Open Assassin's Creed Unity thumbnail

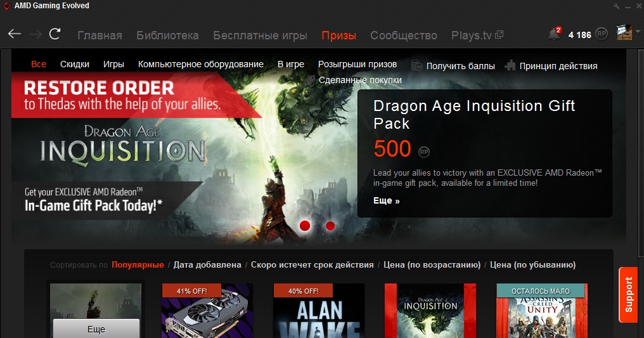[x=542, y=311]
